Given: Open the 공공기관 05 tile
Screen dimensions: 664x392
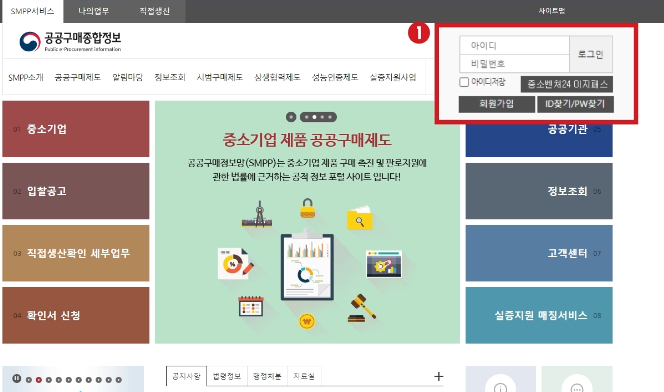Looking at the screenshot, I should pos(539,140).
